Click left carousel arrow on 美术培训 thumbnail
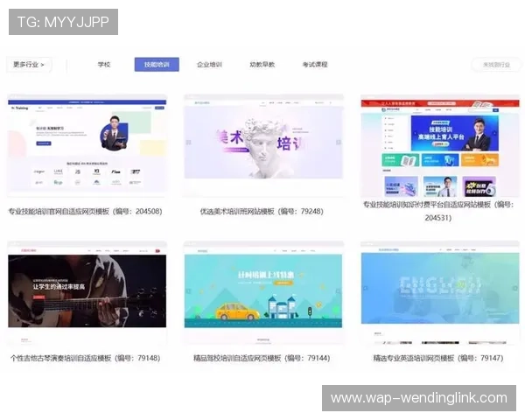This screenshot has width=525, height=420. coord(188,143)
